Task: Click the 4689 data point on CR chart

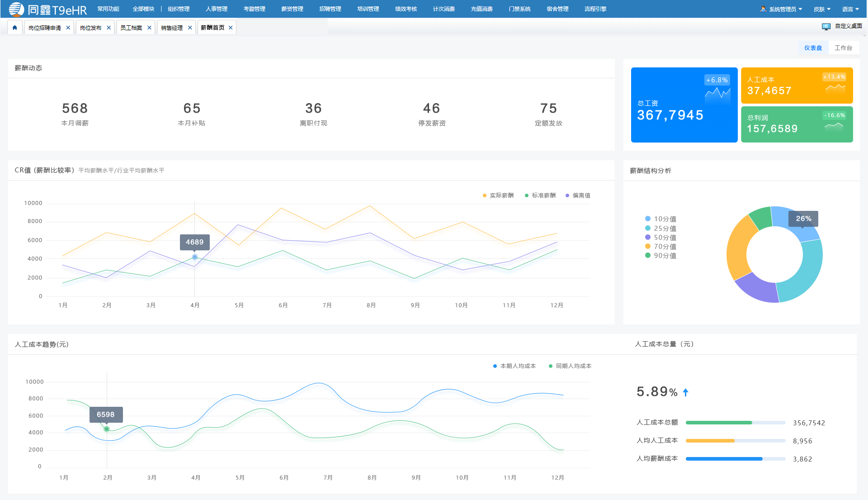Action: point(195,257)
